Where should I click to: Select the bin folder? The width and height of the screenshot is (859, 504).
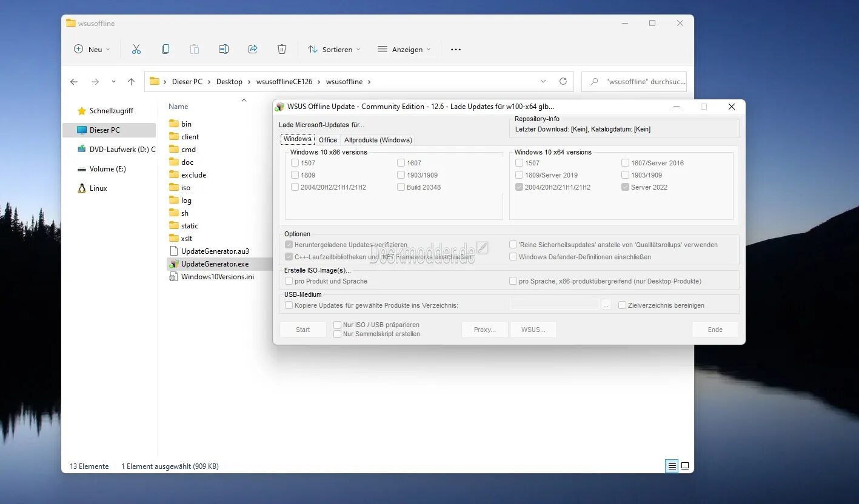coord(186,124)
